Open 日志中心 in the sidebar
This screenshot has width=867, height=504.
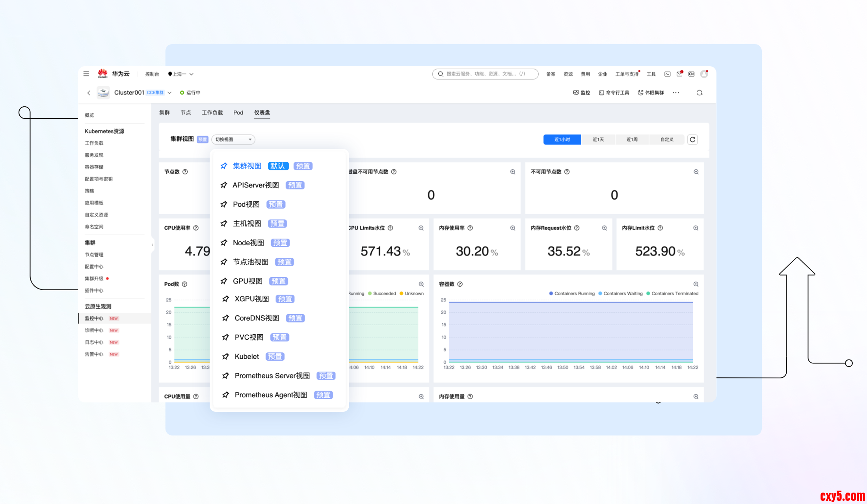point(94,342)
